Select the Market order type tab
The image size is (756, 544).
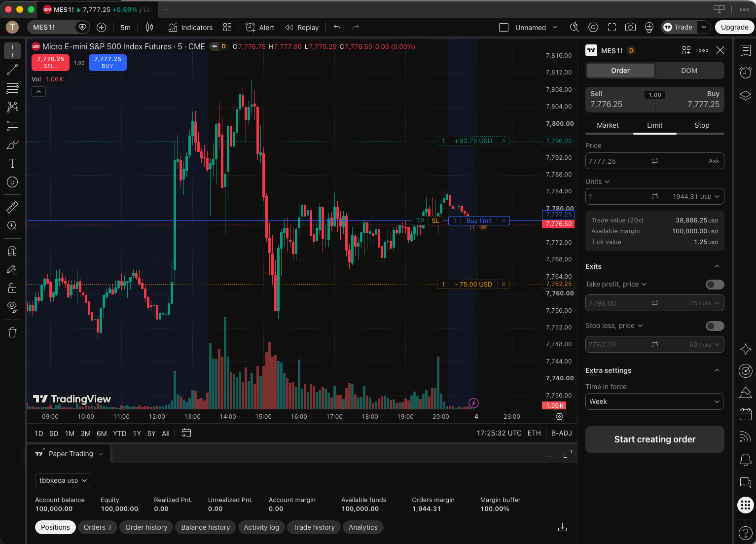pyautogui.click(x=608, y=125)
